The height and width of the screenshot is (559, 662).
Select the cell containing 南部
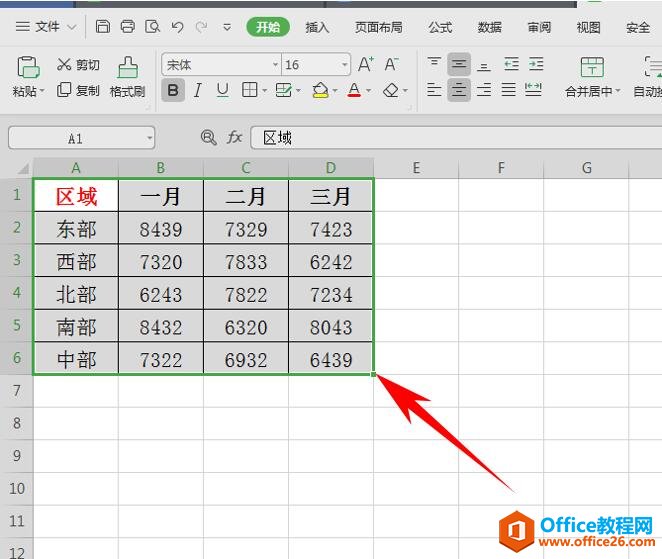(76, 326)
